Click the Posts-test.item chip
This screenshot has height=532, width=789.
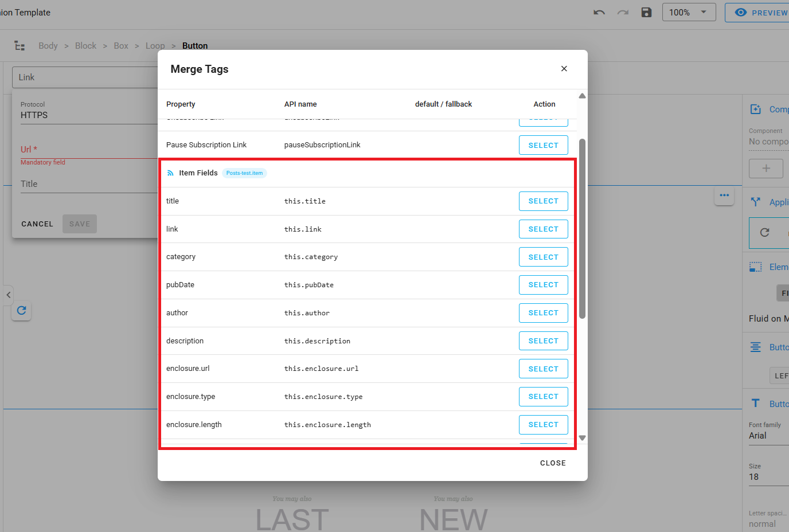(x=244, y=173)
